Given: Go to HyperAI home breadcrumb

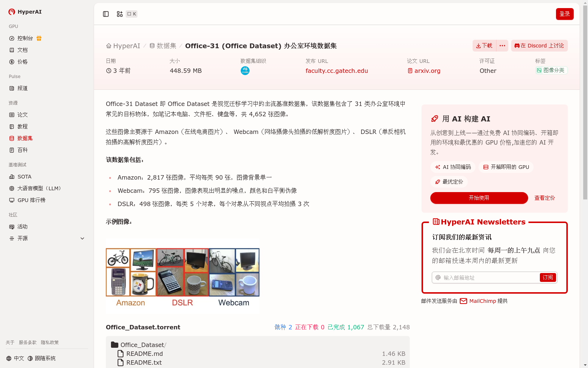Looking at the screenshot, I should click(123, 46).
